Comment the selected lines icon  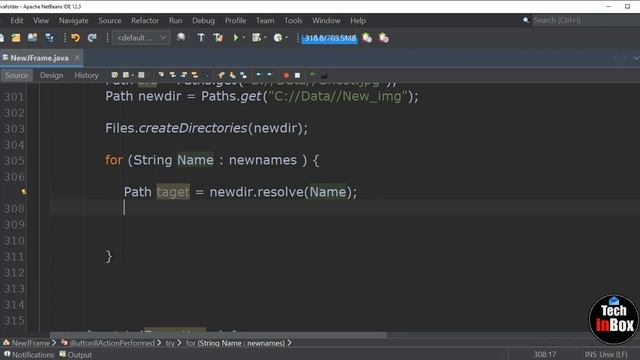(313, 75)
